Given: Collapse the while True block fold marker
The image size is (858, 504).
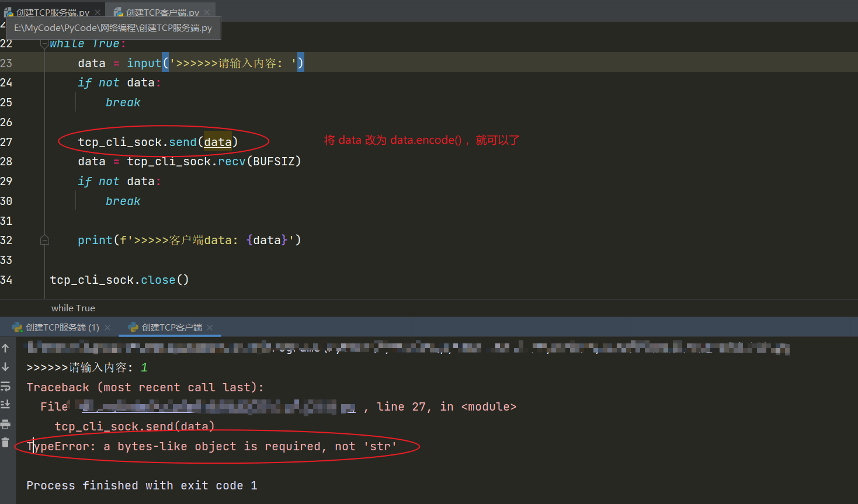Looking at the screenshot, I should pos(44,44).
